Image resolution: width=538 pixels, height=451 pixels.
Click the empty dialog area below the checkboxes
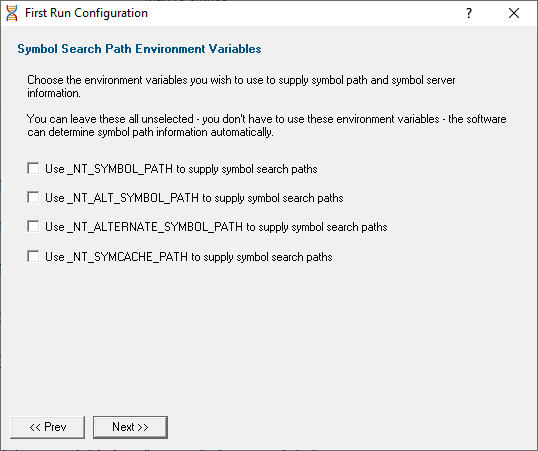coord(269,336)
